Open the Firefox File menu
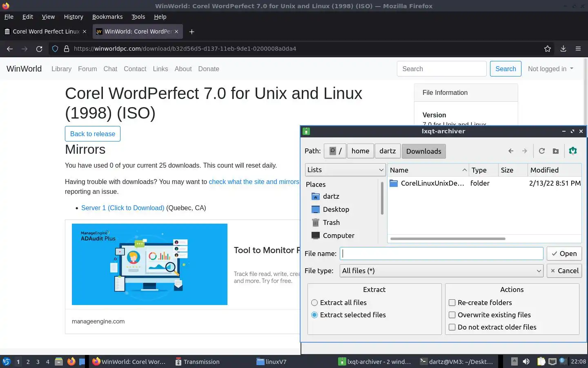 click(9, 17)
